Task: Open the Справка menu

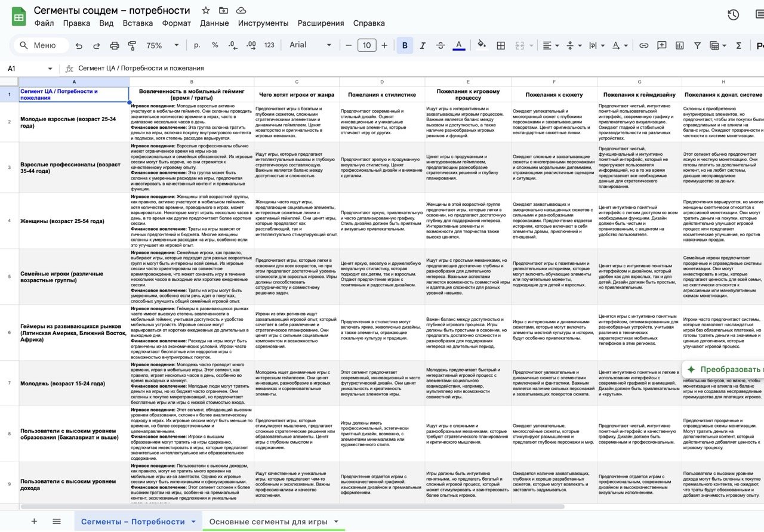Action: (x=369, y=23)
